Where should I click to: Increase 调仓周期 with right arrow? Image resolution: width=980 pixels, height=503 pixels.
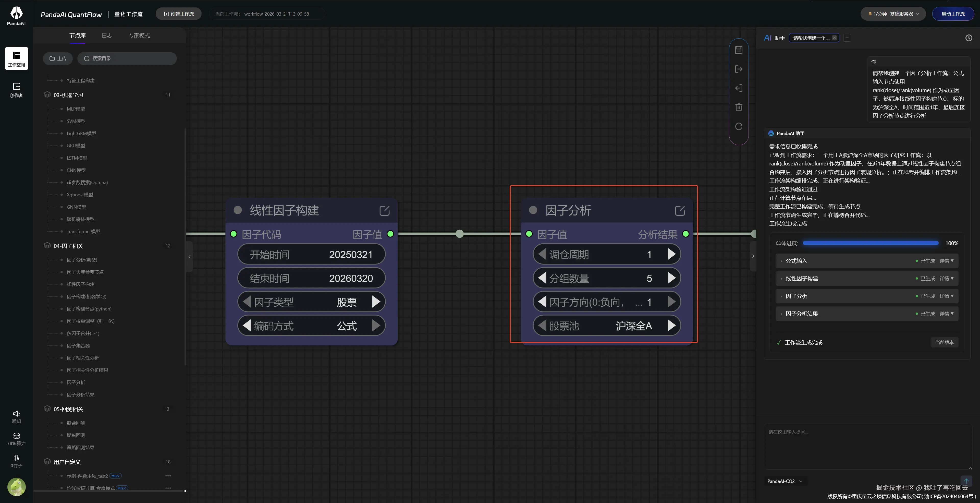(671, 254)
